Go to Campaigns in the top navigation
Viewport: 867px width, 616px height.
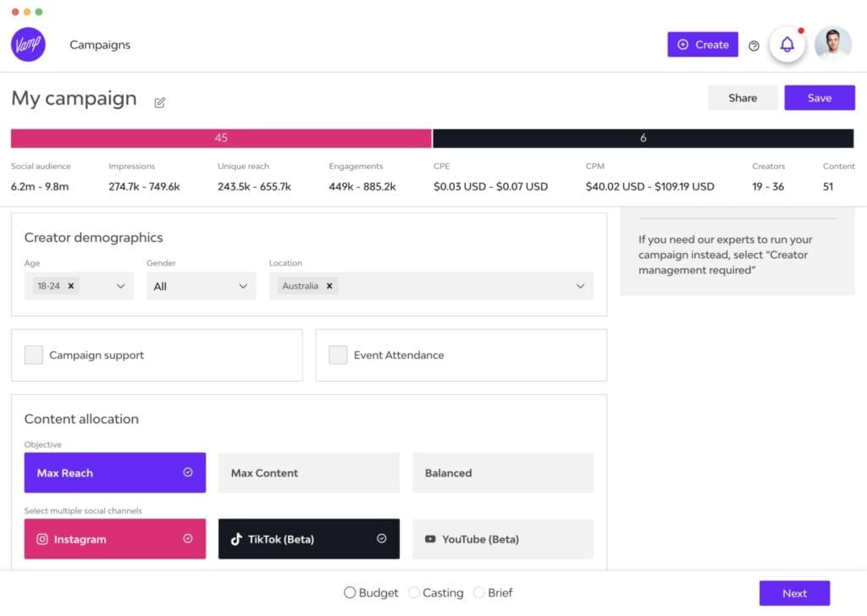click(100, 45)
